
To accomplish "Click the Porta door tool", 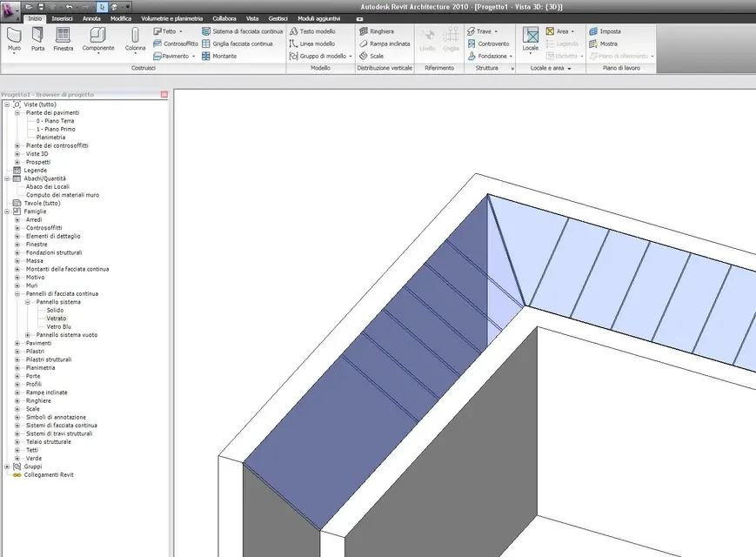I will (38, 35).
